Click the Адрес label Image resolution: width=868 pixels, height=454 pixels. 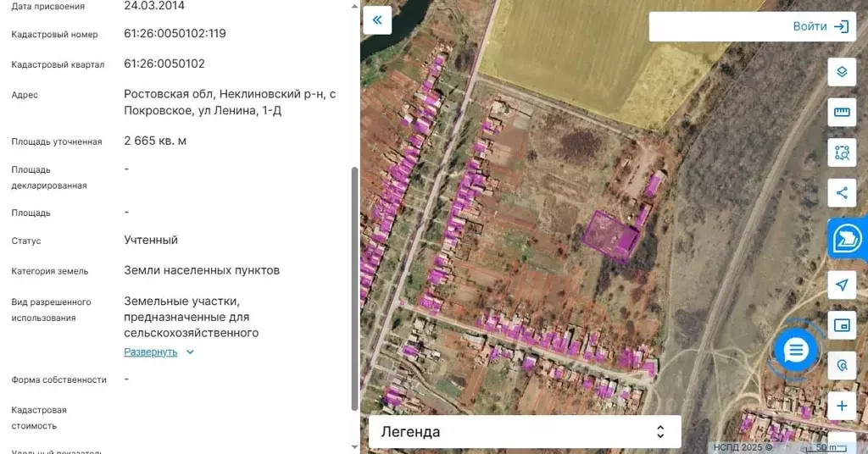coord(25,95)
